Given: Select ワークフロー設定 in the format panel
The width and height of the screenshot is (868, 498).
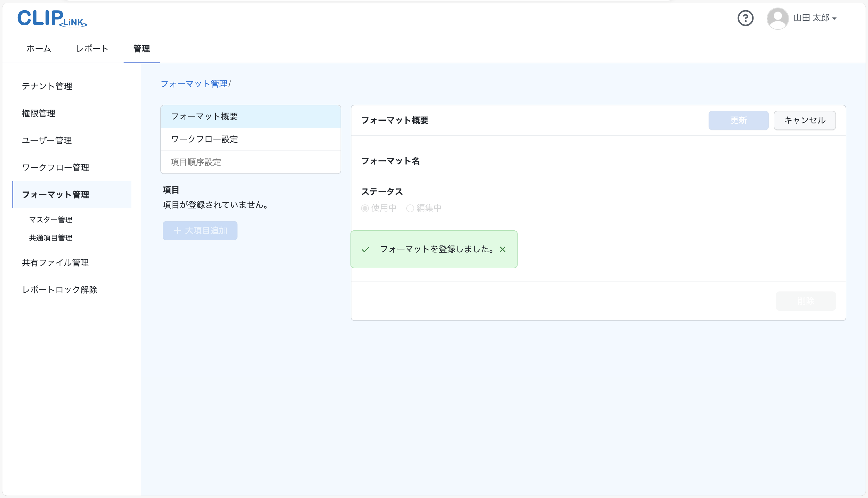Looking at the screenshot, I should [x=204, y=139].
